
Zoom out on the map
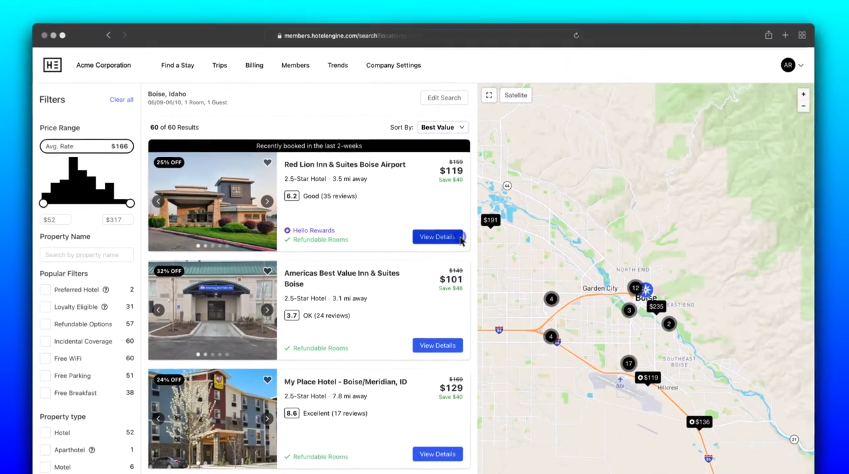coord(804,106)
